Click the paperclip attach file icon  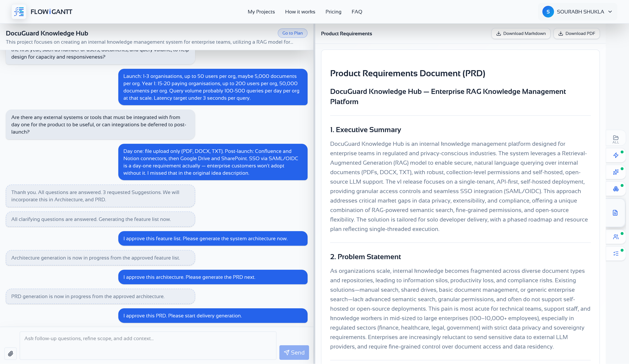pyautogui.click(x=11, y=353)
